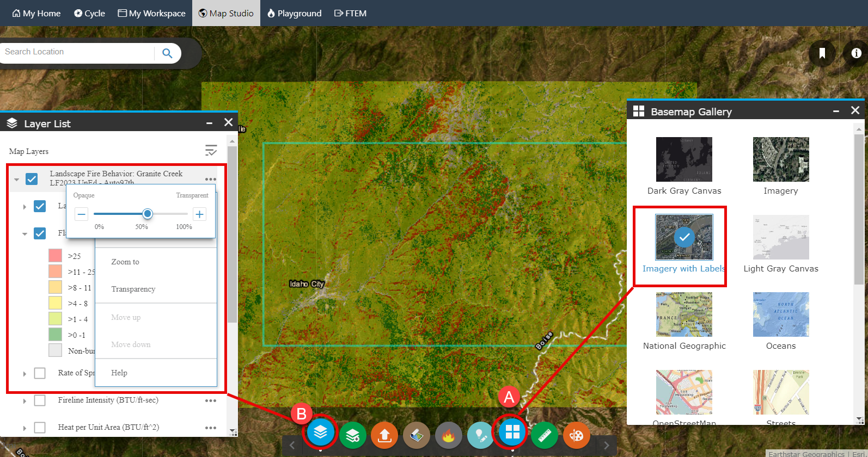The height and width of the screenshot is (457, 868).
Task: Open options menu for Fireline Intensity layer
Action: tap(211, 401)
